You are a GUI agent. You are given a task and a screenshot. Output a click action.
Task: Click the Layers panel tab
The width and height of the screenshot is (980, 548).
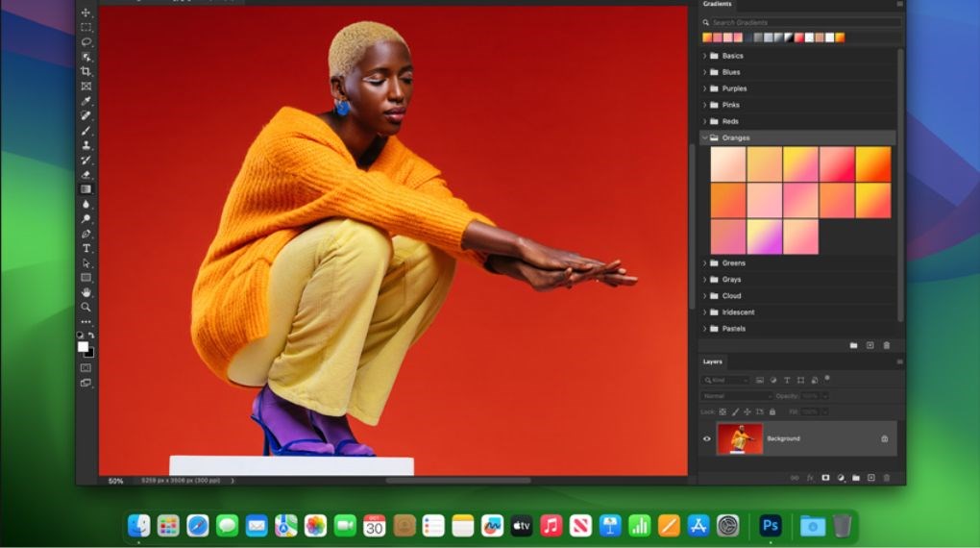click(x=713, y=361)
